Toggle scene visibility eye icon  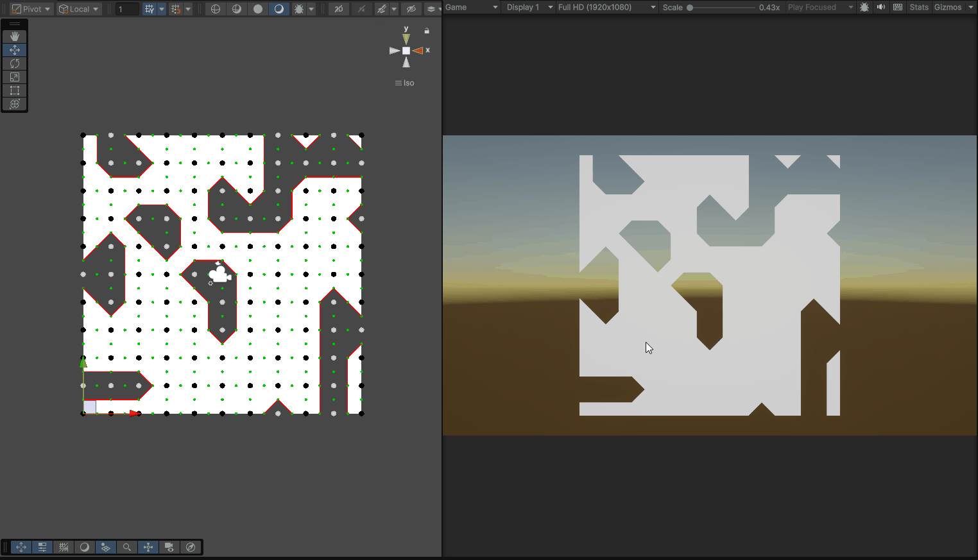pyautogui.click(x=411, y=9)
